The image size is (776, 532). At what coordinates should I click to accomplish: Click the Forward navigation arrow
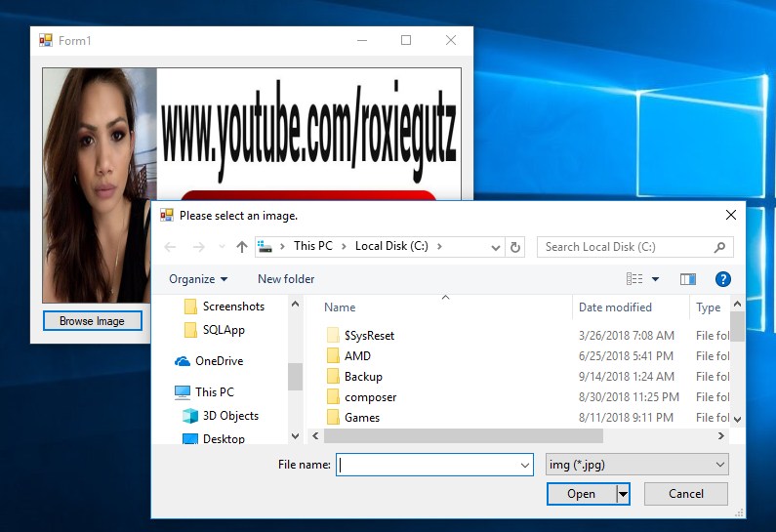[x=199, y=246]
